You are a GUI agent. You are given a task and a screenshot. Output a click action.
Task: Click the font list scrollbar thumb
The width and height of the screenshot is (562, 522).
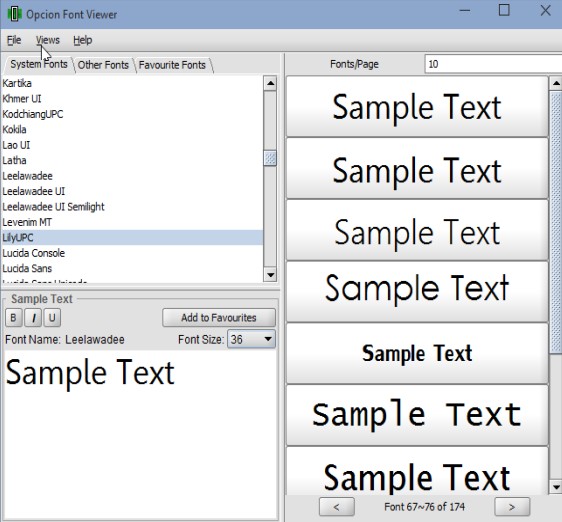click(x=270, y=158)
